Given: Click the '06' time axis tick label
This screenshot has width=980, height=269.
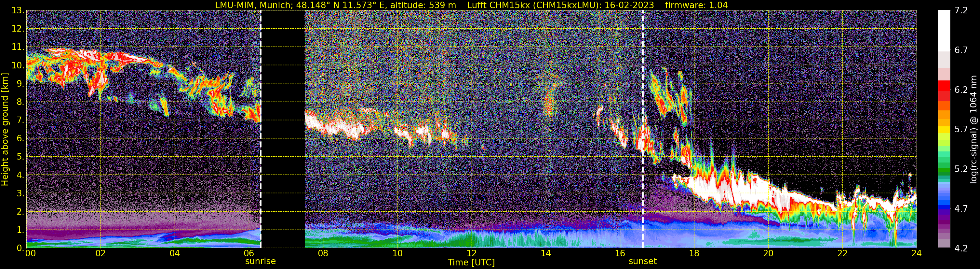Looking at the screenshot, I should (249, 254).
